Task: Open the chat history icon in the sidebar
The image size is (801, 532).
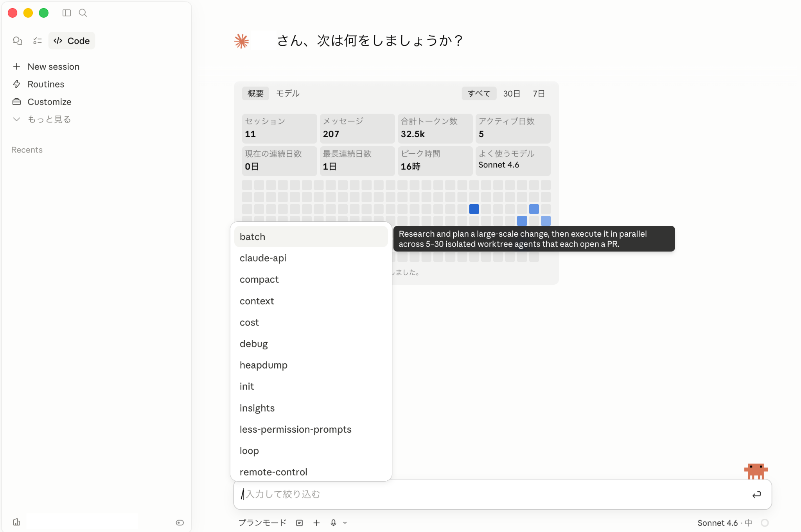Action: (x=17, y=41)
